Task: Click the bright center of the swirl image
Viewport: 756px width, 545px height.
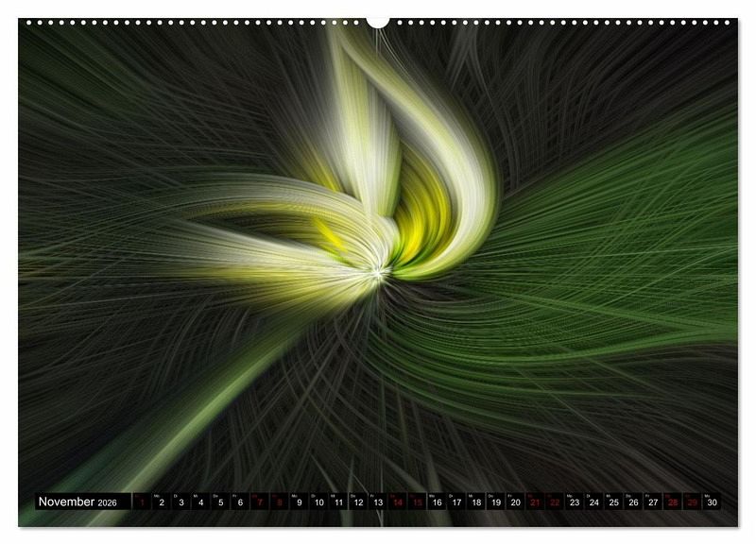Action: [378, 273]
